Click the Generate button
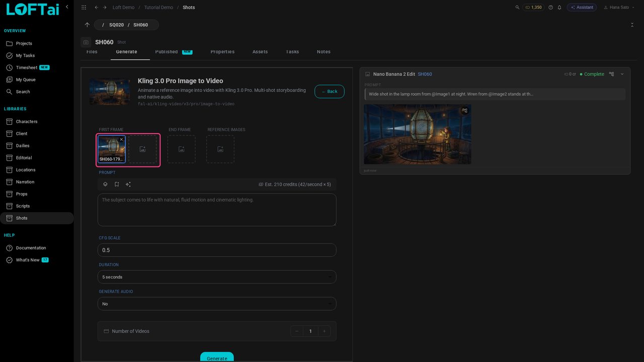This screenshot has height=362, width=644. coord(217,357)
